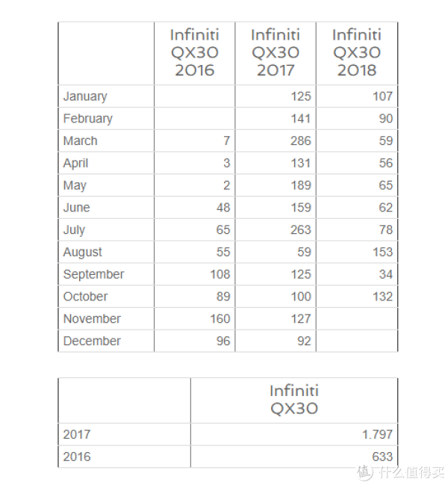Click the watermark logo in the corner

coord(364,472)
